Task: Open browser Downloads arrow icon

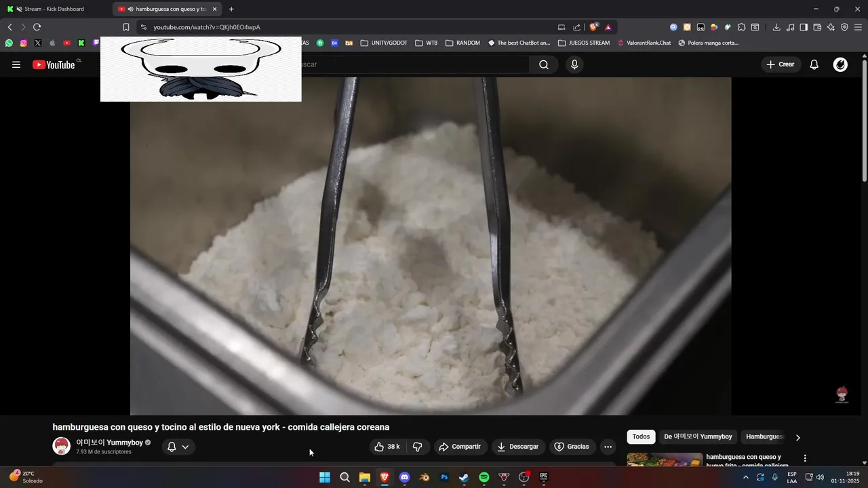Action: [776, 27]
